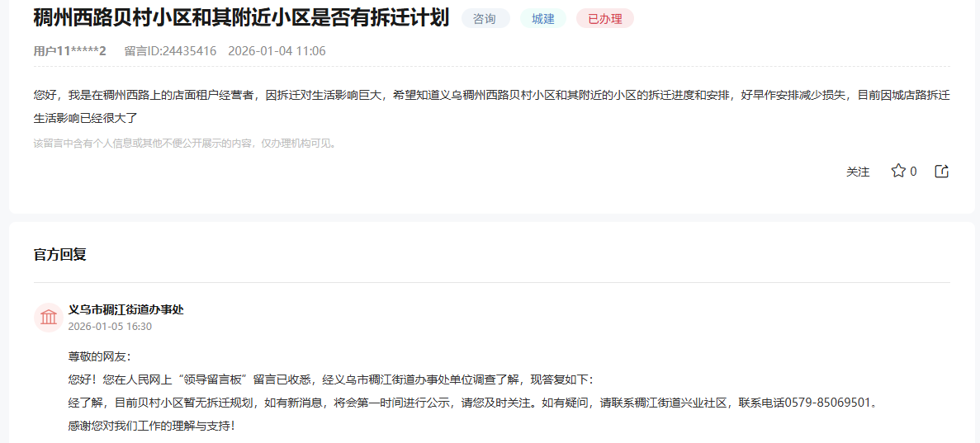Click the phone number 0579-85069501 in the reply
The width and height of the screenshot is (980, 443).
[831, 403]
